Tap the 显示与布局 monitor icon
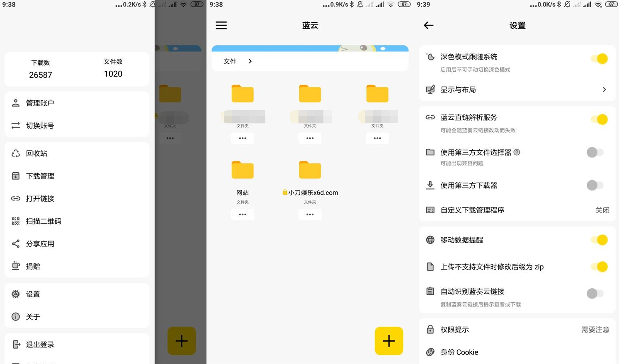Viewport: 619px width, 364px height. [430, 89]
